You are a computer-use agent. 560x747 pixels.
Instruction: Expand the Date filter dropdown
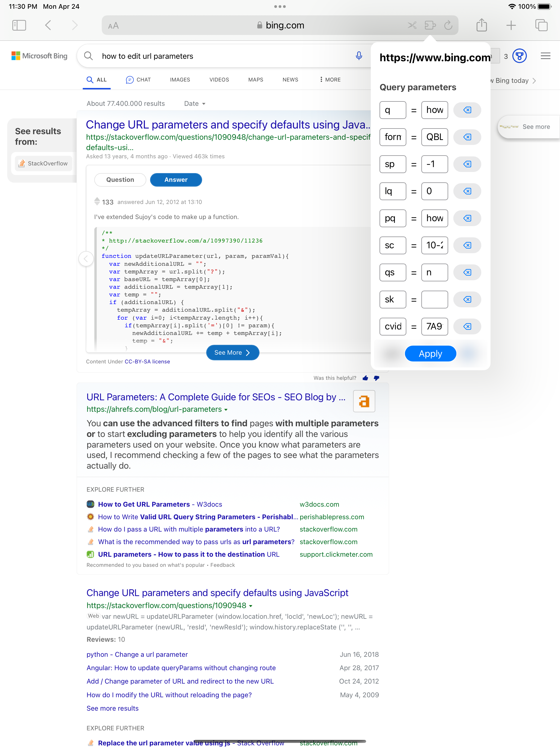click(195, 104)
